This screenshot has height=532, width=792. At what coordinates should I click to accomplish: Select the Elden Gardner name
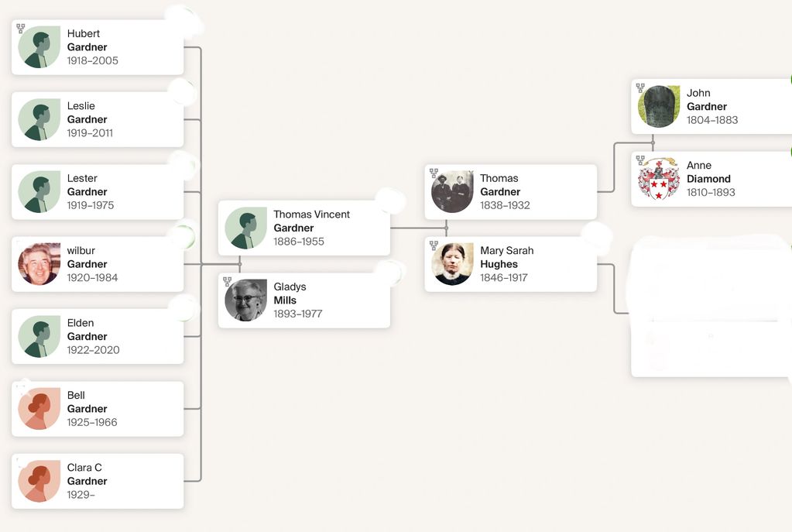click(x=87, y=330)
